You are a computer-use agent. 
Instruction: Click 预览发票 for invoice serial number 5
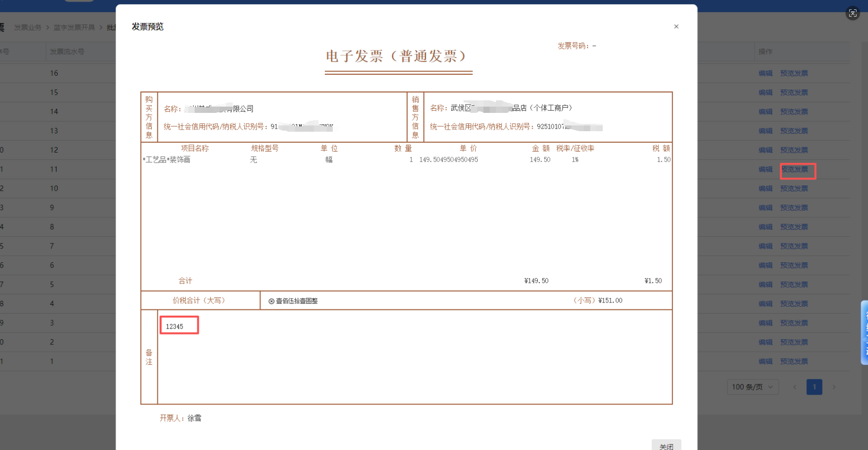(794, 285)
